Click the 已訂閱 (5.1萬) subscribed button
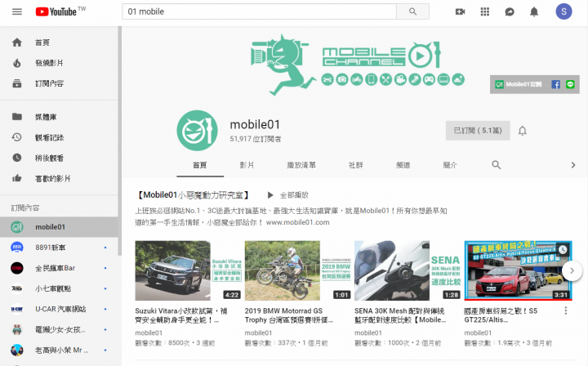 pos(478,131)
